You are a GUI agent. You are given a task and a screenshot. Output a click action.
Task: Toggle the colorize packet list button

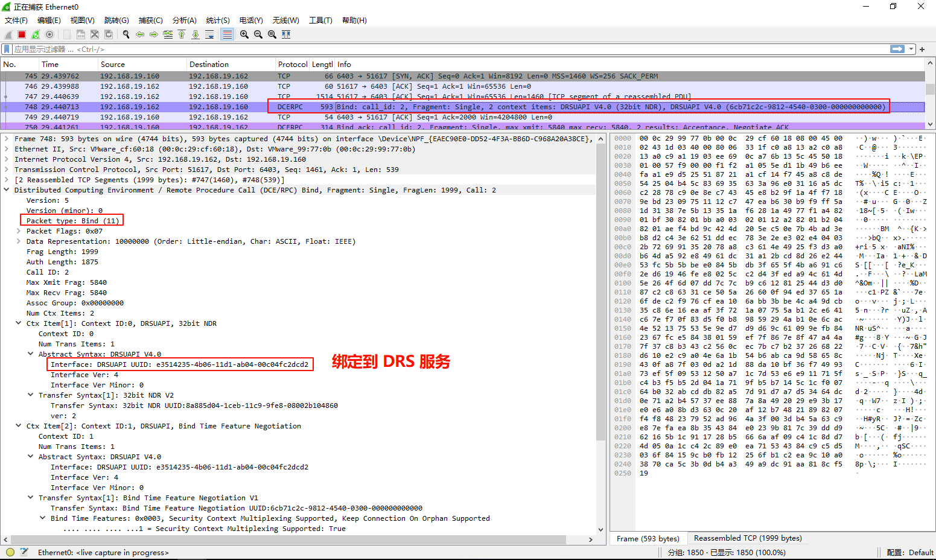pyautogui.click(x=227, y=34)
